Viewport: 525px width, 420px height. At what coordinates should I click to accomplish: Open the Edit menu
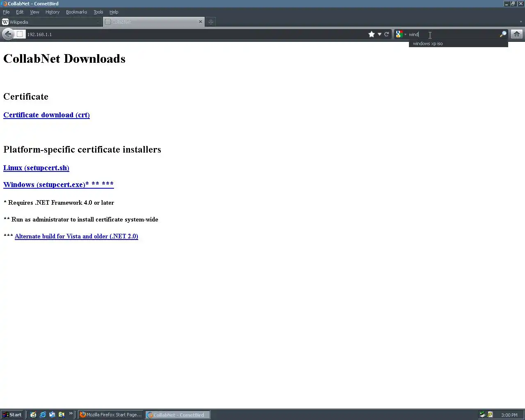(20, 12)
